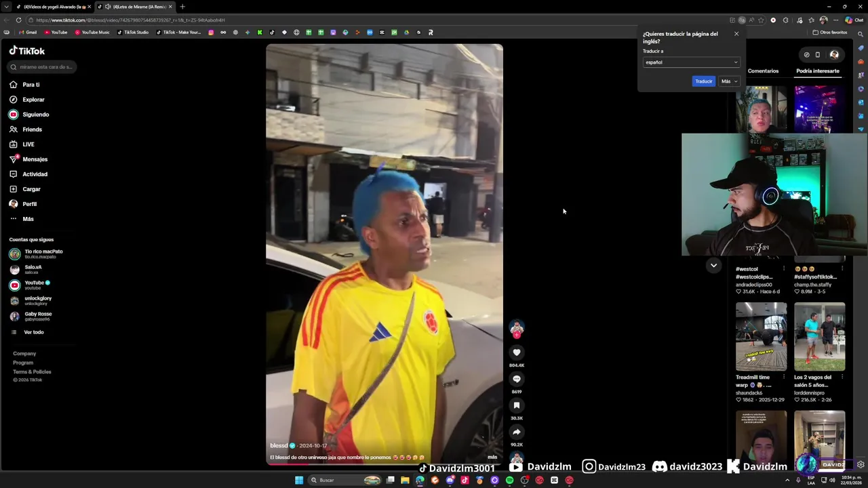
Task: Open the Edge sidebar search icon
Action: click(861, 34)
